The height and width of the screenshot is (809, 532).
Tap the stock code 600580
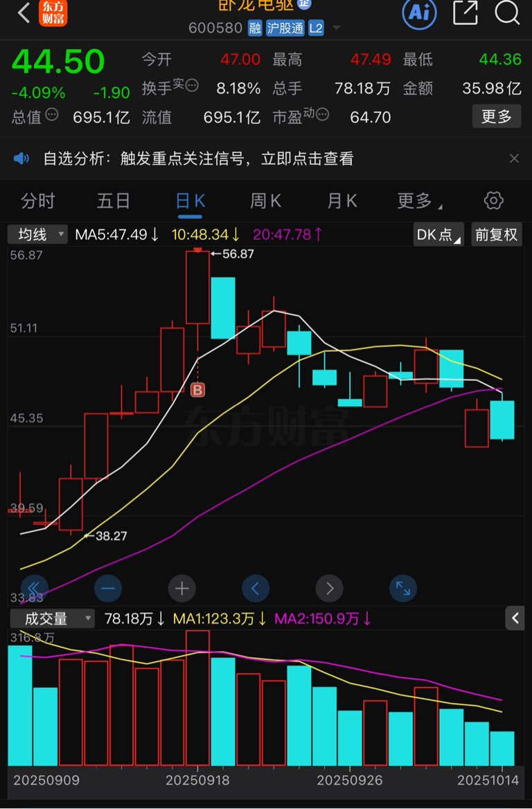(x=215, y=28)
